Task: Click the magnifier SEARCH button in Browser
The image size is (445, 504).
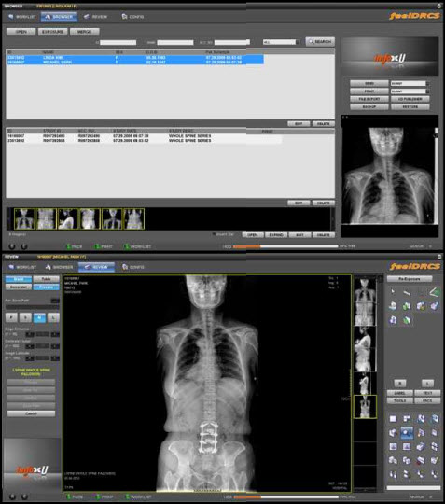Action: 320,41
